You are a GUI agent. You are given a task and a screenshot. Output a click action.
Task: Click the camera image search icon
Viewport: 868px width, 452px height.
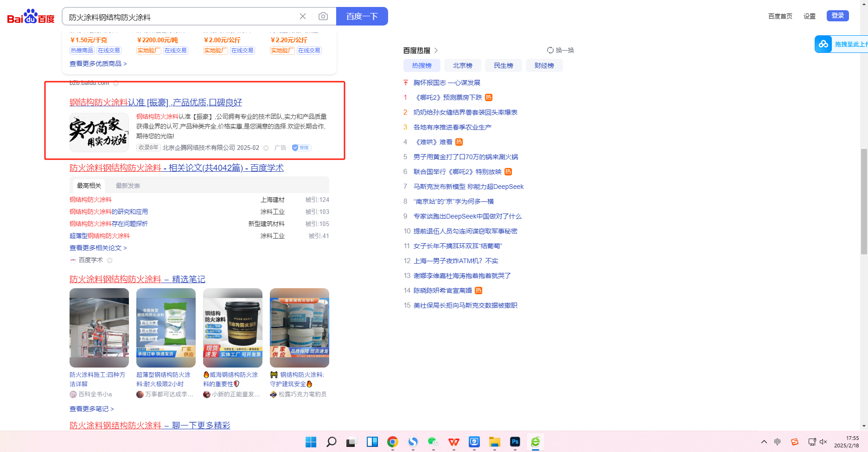coord(323,17)
